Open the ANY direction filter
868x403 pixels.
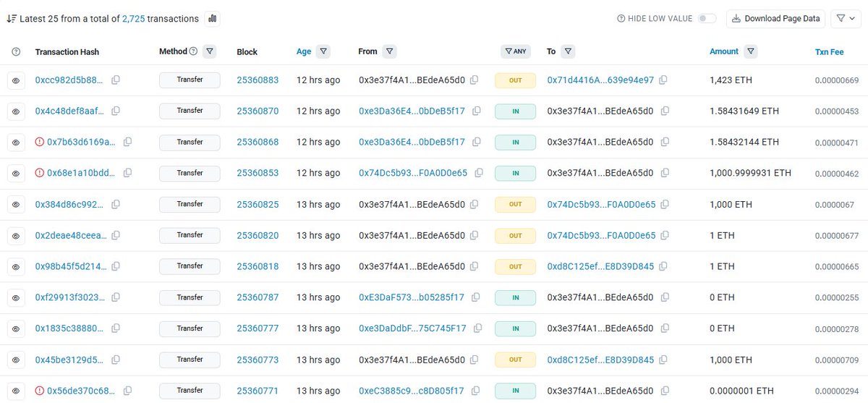pos(515,51)
